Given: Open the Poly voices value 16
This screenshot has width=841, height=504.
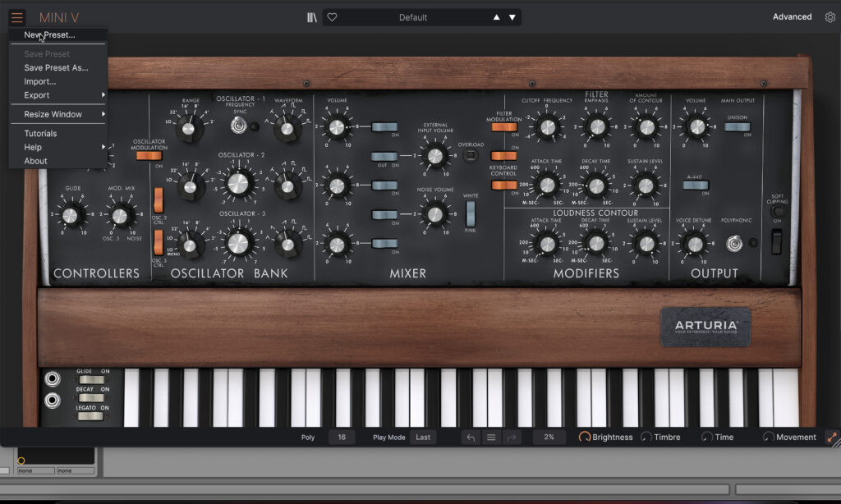Looking at the screenshot, I should (342, 437).
